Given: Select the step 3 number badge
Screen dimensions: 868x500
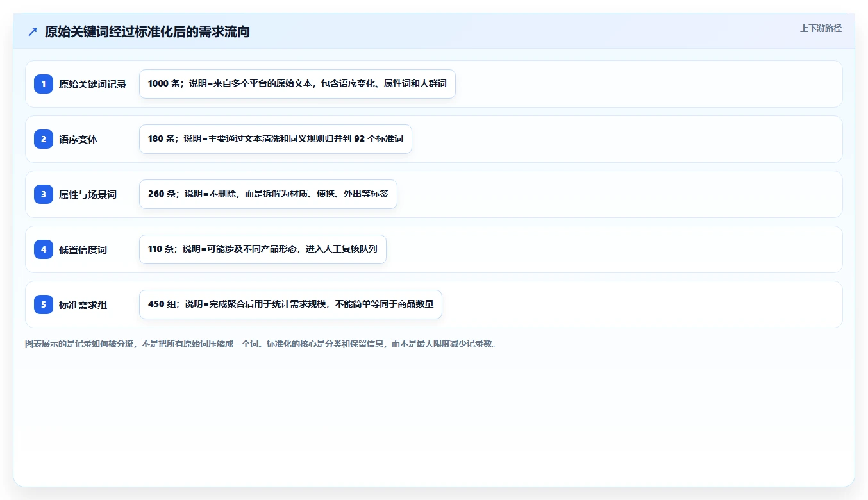Looking at the screenshot, I should pos(44,194).
